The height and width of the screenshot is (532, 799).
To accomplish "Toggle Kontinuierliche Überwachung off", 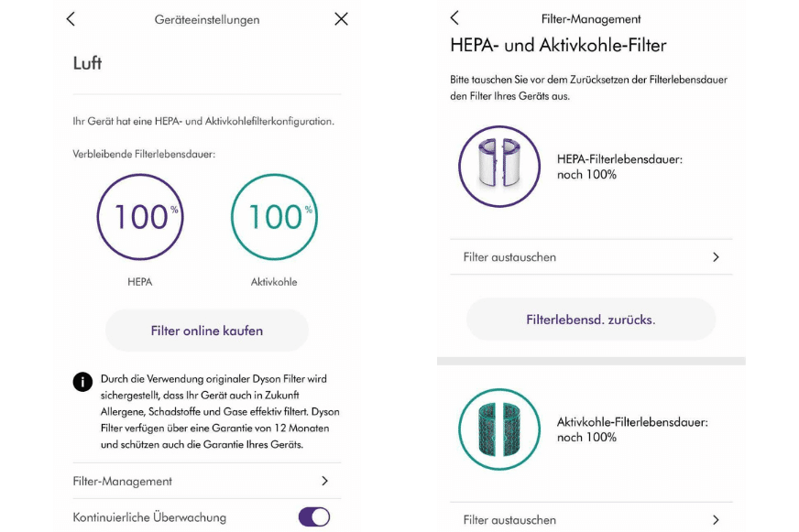I will point(313,516).
